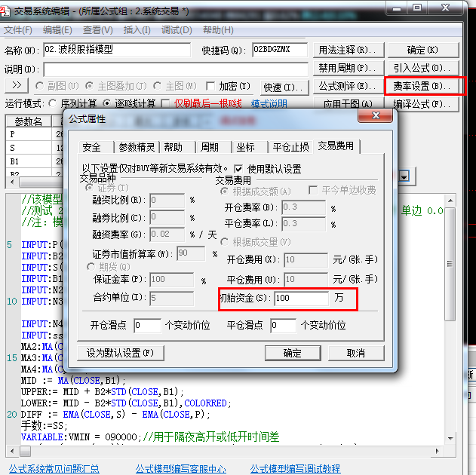This screenshot has height=475, width=476.
Task: Select the 根据成交额(A) radio option
Action: [224, 192]
